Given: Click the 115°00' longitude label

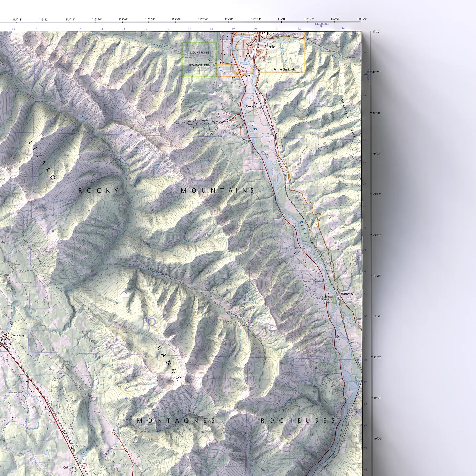Looking at the screenshot, I should 362,19.
